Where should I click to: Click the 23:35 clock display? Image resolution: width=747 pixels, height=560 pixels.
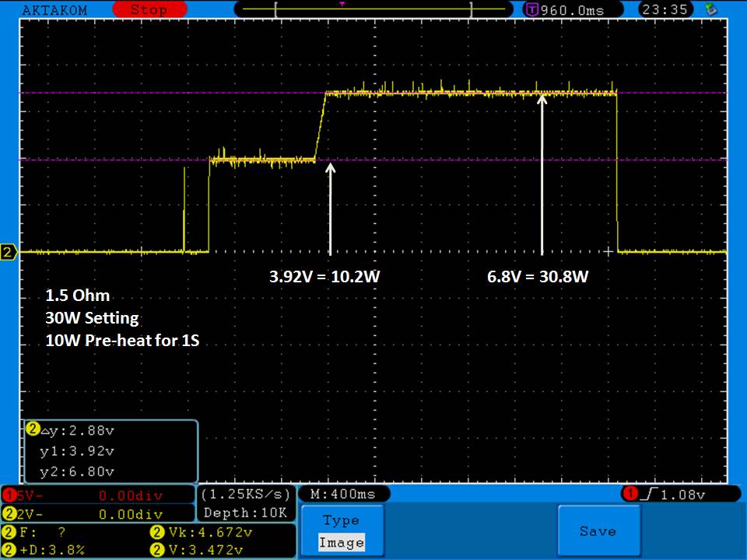click(x=663, y=10)
